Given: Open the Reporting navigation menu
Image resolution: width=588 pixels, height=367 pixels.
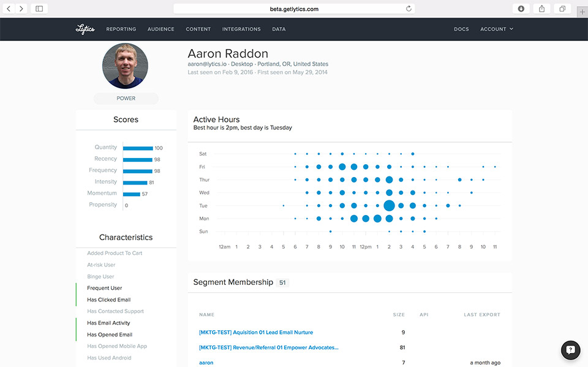Looking at the screenshot, I should [121, 29].
